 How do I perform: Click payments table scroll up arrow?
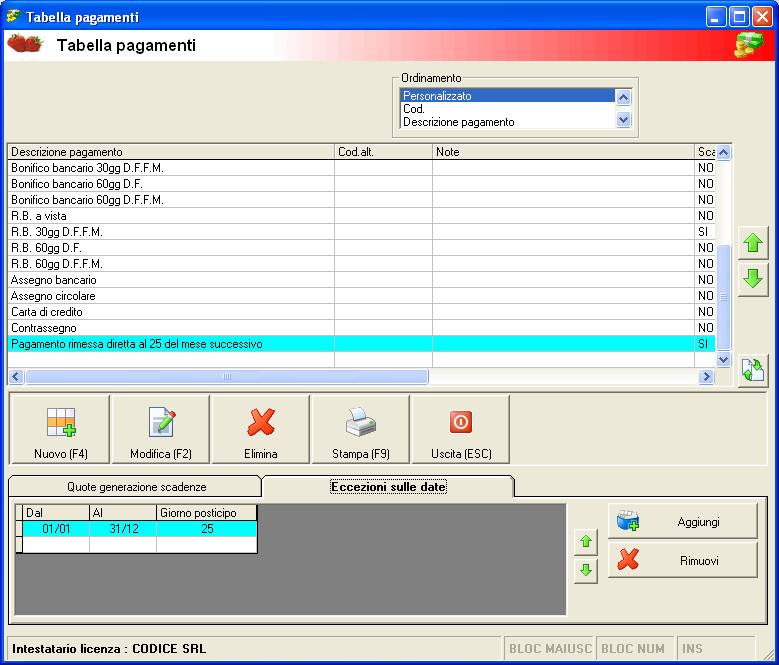pos(723,152)
